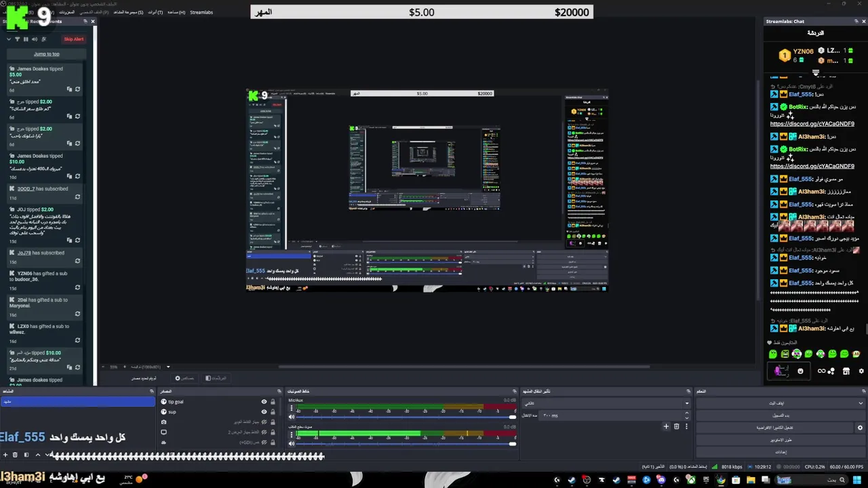Image resolution: width=868 pixels, height=488 pixels.
Task: Mute the Mic/Aux speaker icon
Action: 292,418
